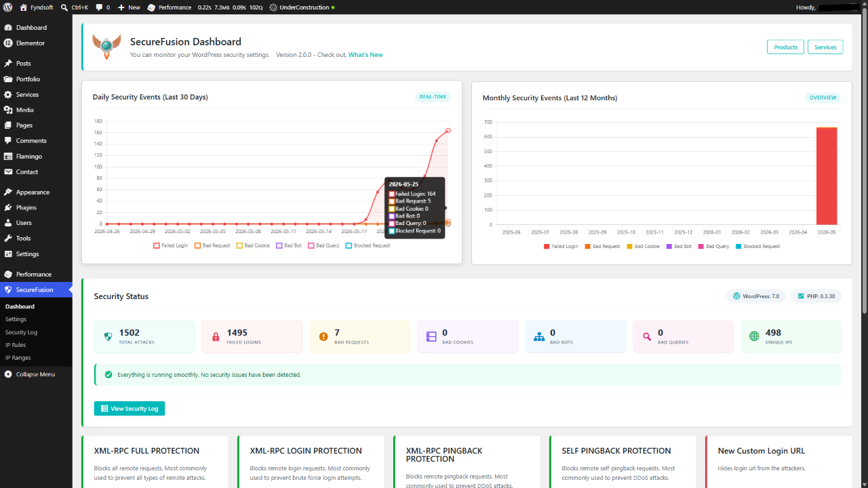Click the Services button in dashboard header
This screenshot has height=488, width=868.
point(825,47)
